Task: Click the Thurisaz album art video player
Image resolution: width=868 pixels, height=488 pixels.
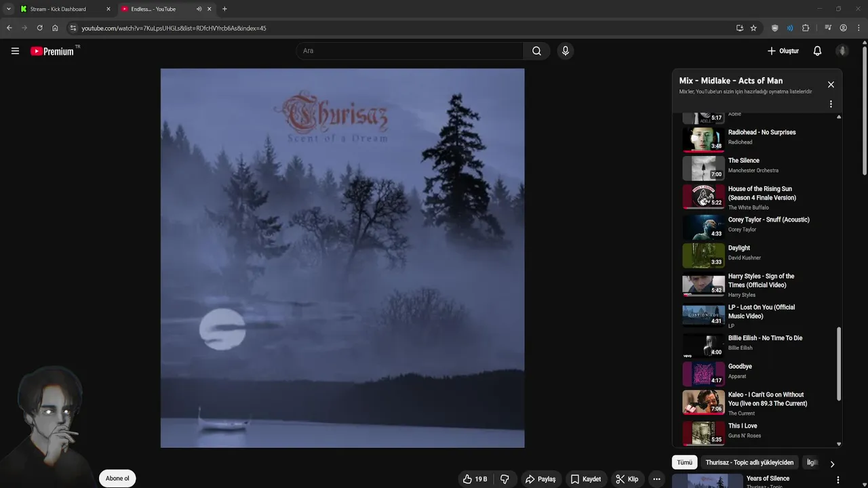Action: [x=342, y=258]
